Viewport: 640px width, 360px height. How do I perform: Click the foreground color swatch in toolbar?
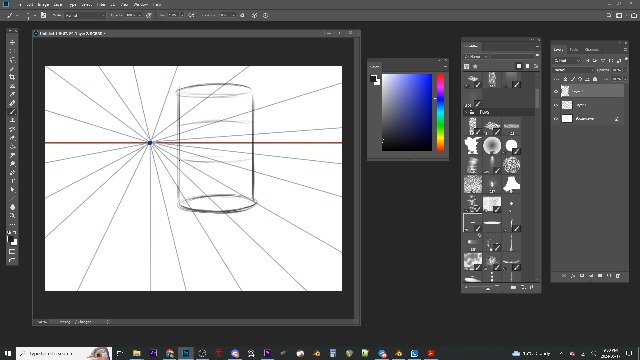click(x=10, y=240)
